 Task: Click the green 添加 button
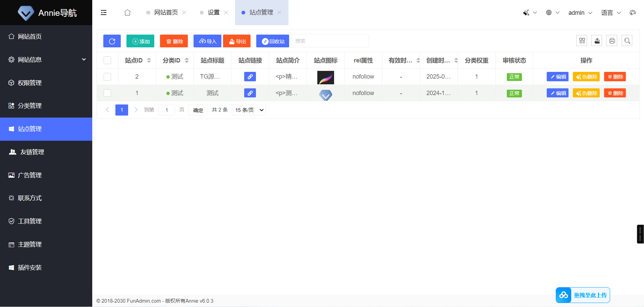(140, 41)
